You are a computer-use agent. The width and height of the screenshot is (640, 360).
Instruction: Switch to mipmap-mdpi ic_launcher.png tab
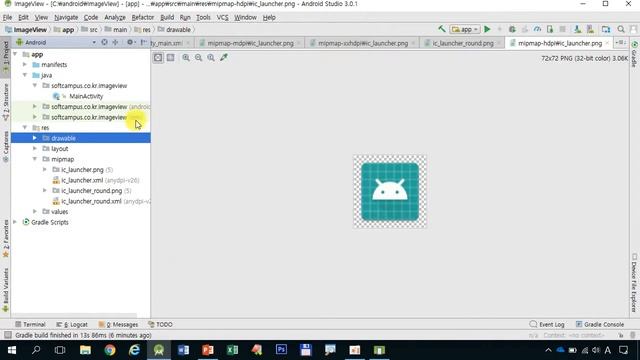coord(250,43)
